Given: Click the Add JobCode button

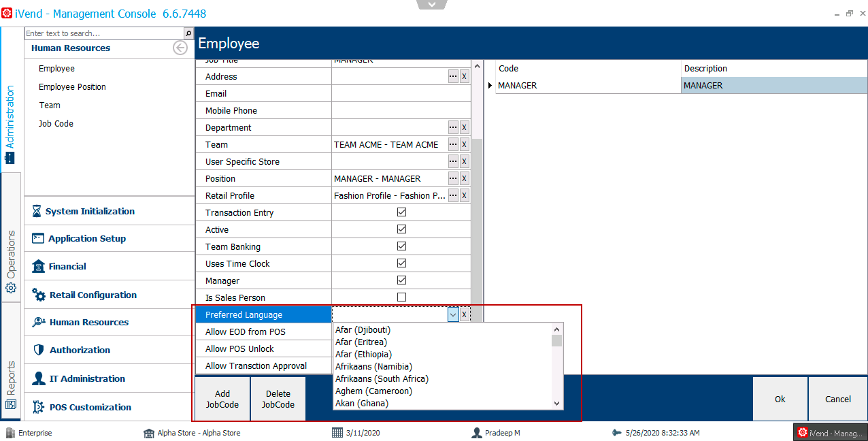Looking at the screenshot, I should click(222, 399).
